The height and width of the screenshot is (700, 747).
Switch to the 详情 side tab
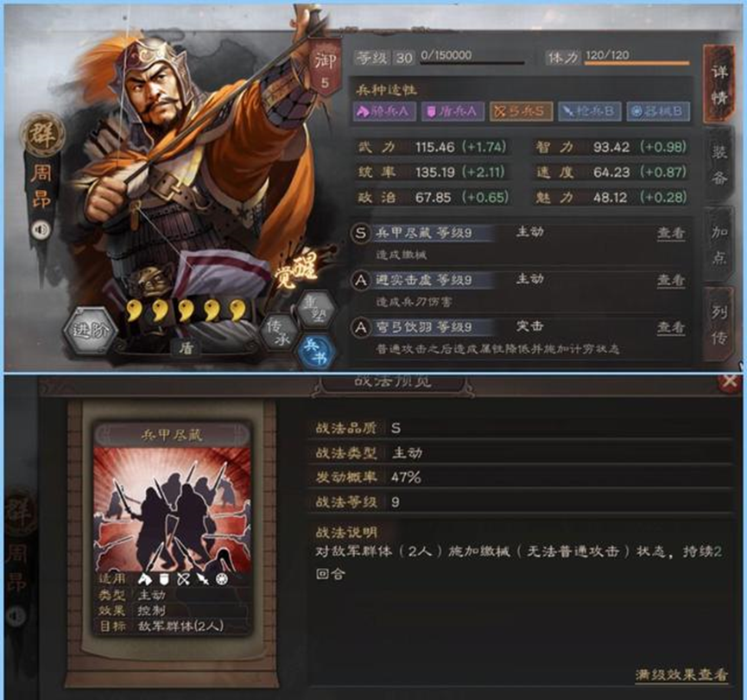pos(719,85)
